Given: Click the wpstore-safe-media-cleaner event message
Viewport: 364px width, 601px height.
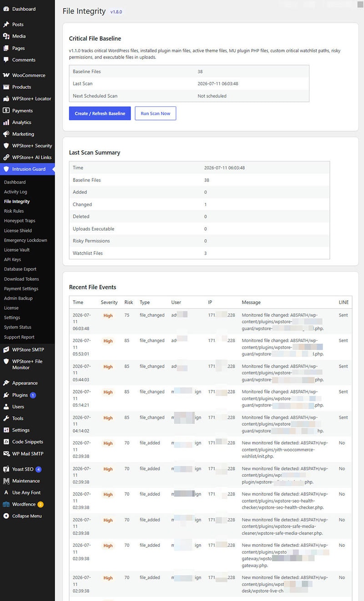Looking at the screenshot, I should pos(285,526).
